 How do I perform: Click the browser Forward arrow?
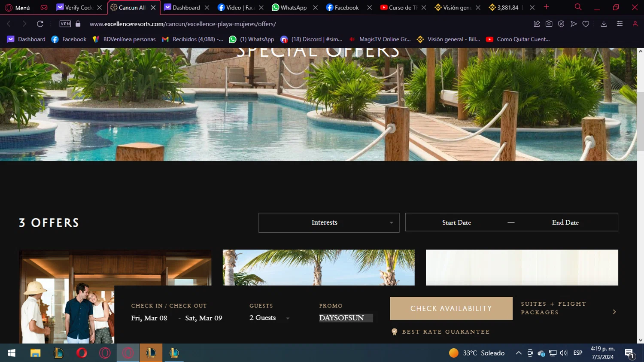click(x=24, y=24)
